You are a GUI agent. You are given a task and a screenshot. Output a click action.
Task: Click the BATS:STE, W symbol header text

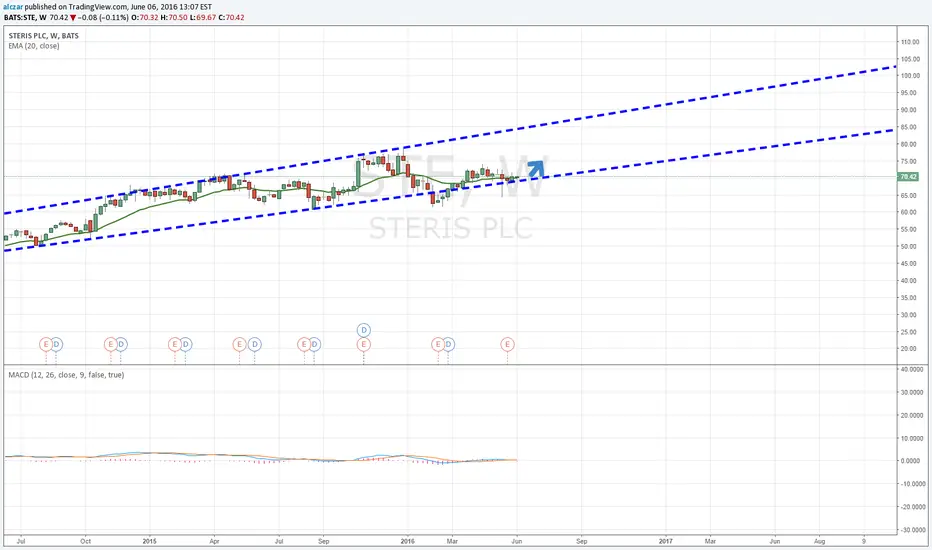25,17
